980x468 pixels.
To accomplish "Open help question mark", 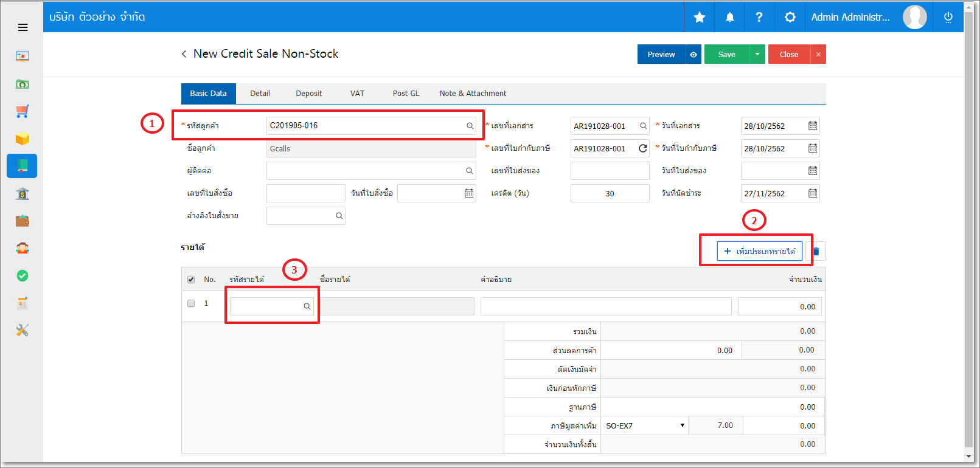I will [x=759, y=17].
